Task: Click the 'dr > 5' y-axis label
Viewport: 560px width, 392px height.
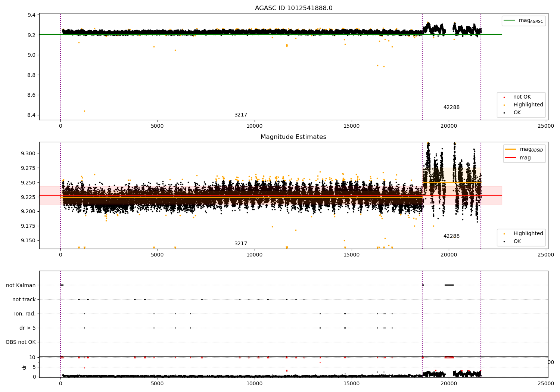Action: pos(27,328)
